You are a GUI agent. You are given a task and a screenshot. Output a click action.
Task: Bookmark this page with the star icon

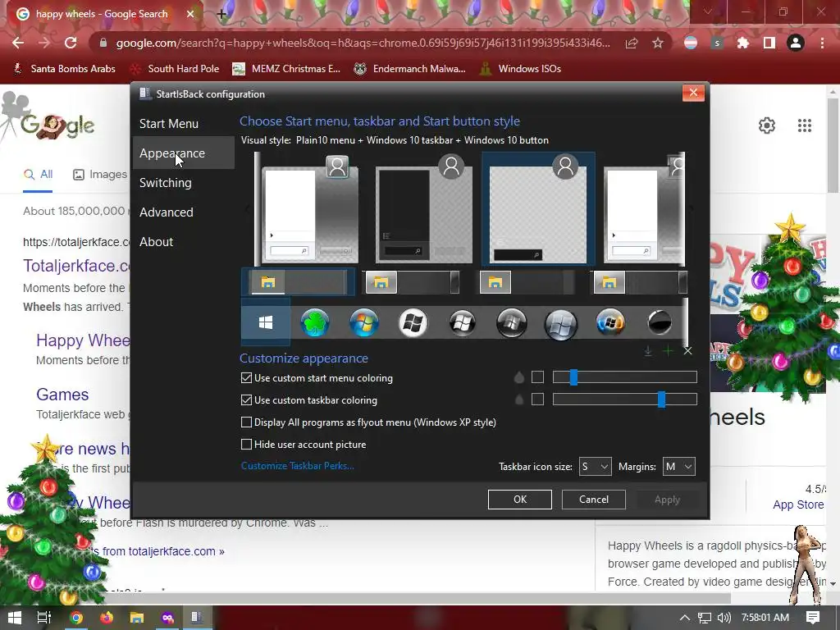tap(658, 43)
